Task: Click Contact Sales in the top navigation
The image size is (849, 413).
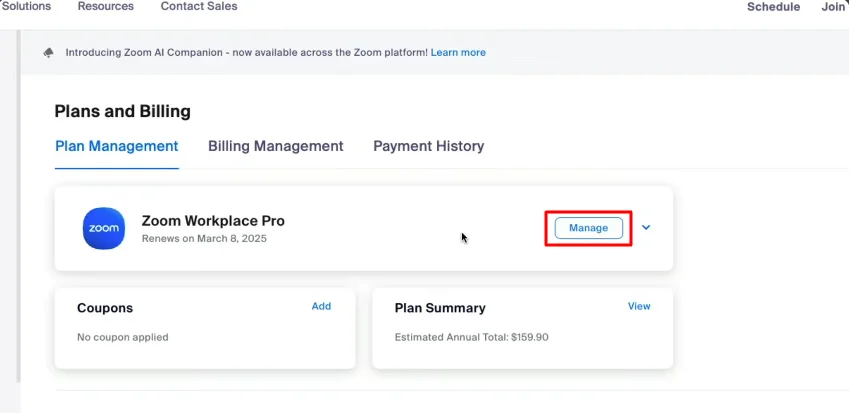Action: click(199, 6)
